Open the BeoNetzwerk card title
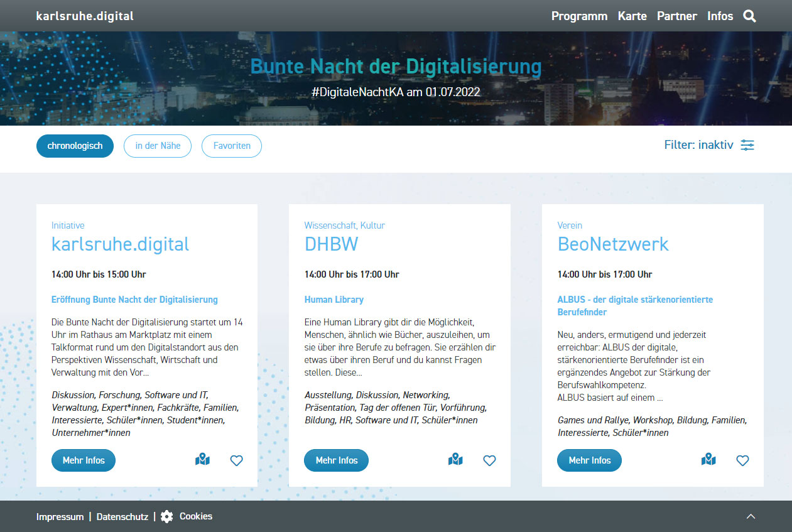Viewport: 792px width, 532px height. tap(613, 244)
